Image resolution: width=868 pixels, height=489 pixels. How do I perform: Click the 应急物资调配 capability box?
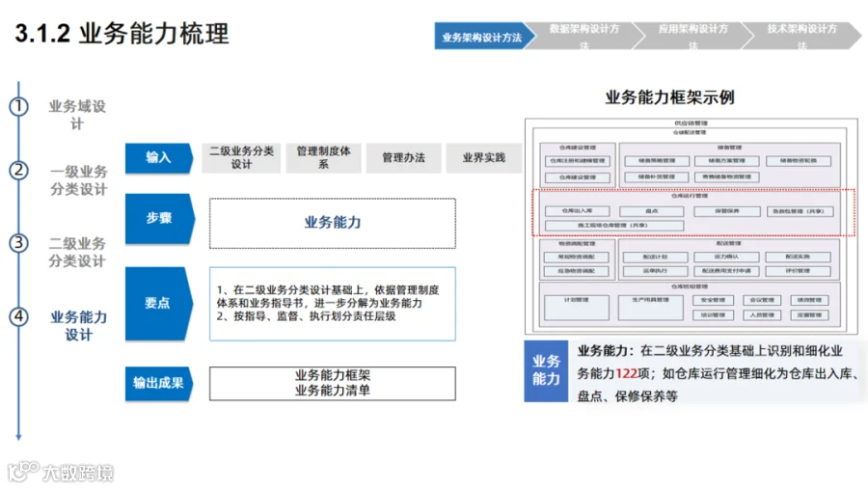pos(577,271)
